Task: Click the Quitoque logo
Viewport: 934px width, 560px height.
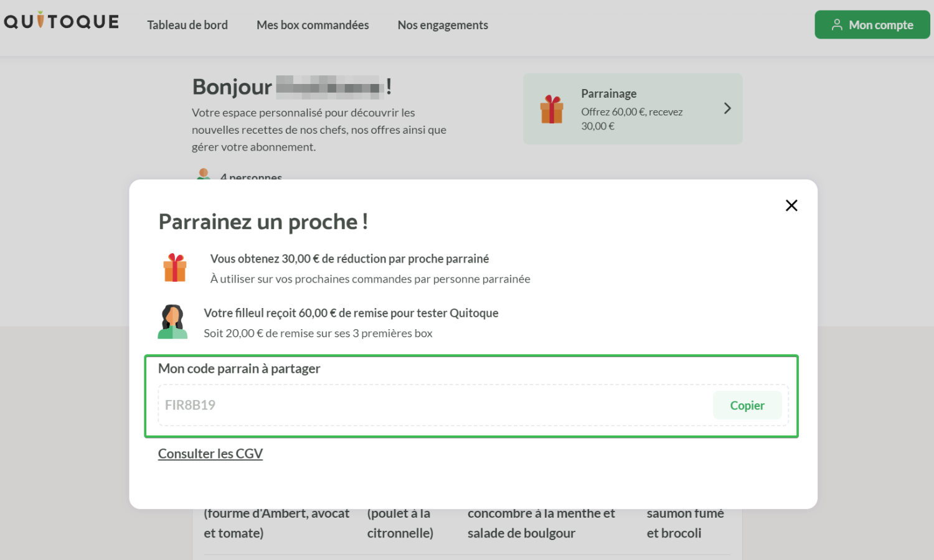Action: (x=62, y=21)
